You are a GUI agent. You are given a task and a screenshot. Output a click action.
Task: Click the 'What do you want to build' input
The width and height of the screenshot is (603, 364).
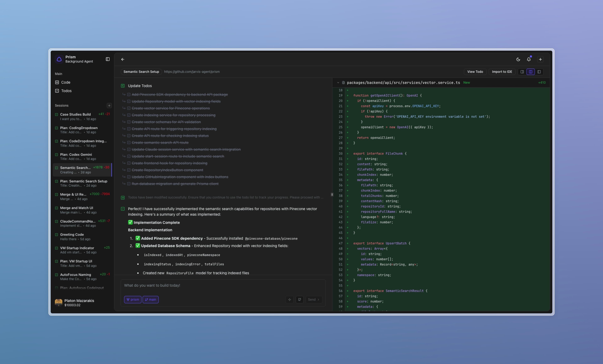223,285
